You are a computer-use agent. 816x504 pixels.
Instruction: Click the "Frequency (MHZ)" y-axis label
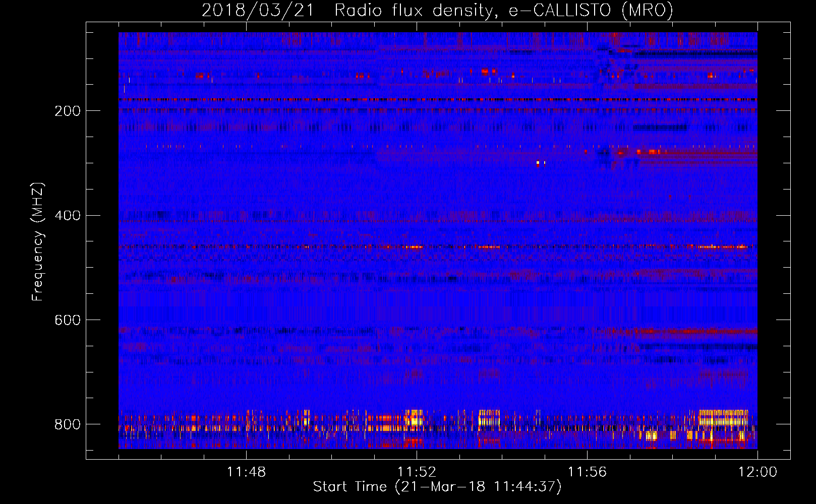click(x=38, y=241)
